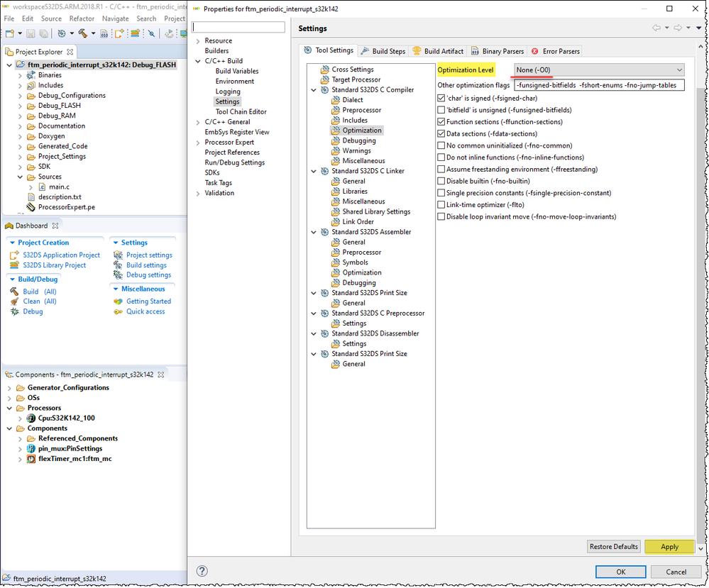Enable Assume freestanding environment checkbox

point(441,169)
